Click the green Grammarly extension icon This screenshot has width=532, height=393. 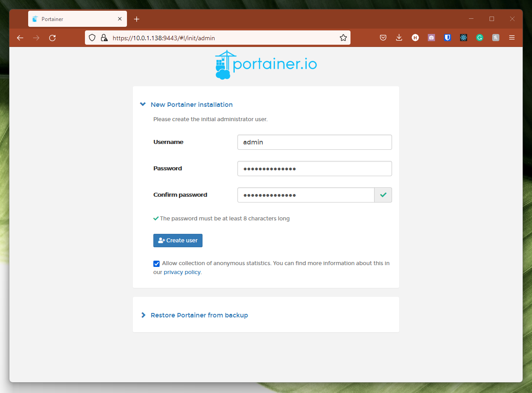(x=479, y=38)
